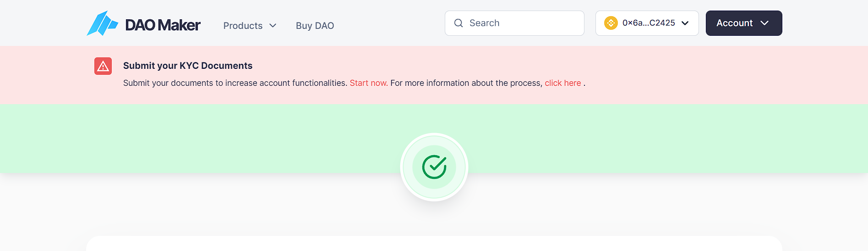Click the DAO Maker blue logo icon
Viewport: 868px width, 251px height.
point(102,23)
